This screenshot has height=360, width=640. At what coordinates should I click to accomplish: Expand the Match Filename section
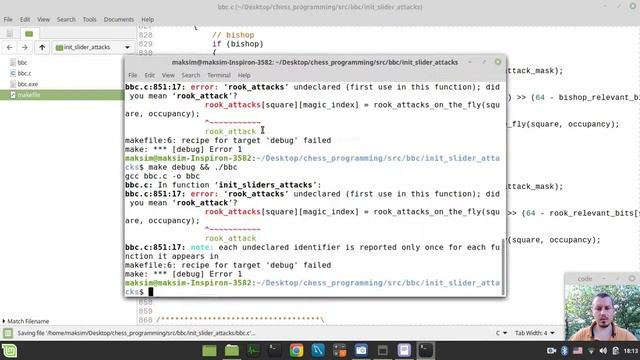(x=26, y=321)
